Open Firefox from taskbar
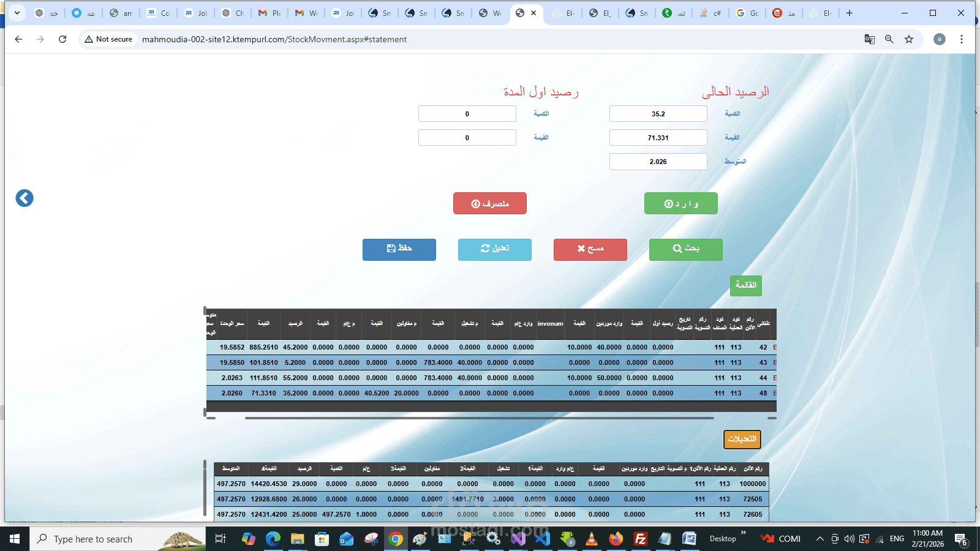Viewport: 980px width, 551px height. click(x=616, y=539)
